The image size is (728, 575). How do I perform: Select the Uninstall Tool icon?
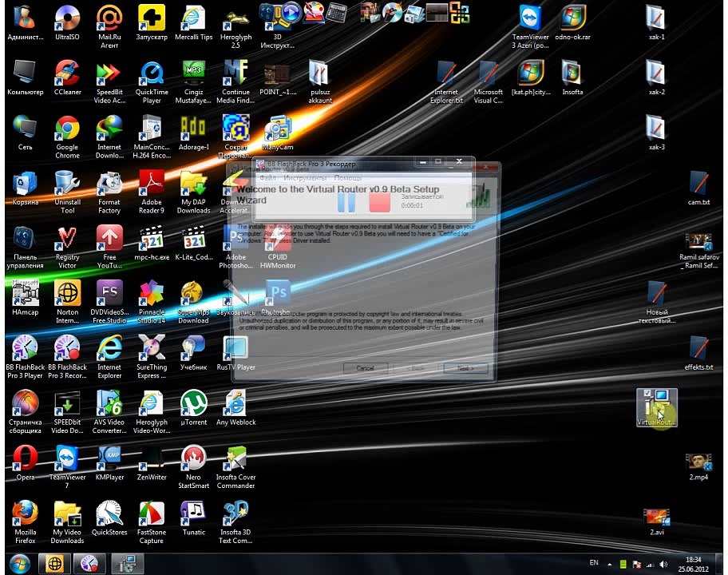tap(67, 192)
